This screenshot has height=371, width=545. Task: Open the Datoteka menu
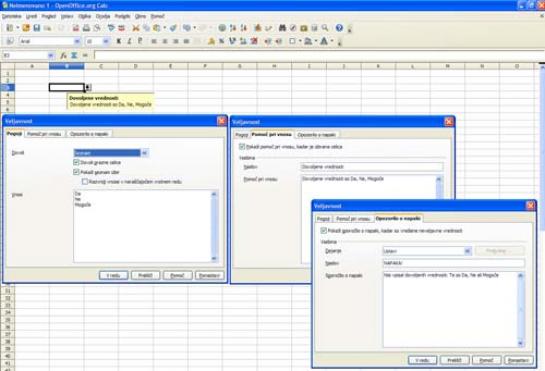[x=11, y=16]
